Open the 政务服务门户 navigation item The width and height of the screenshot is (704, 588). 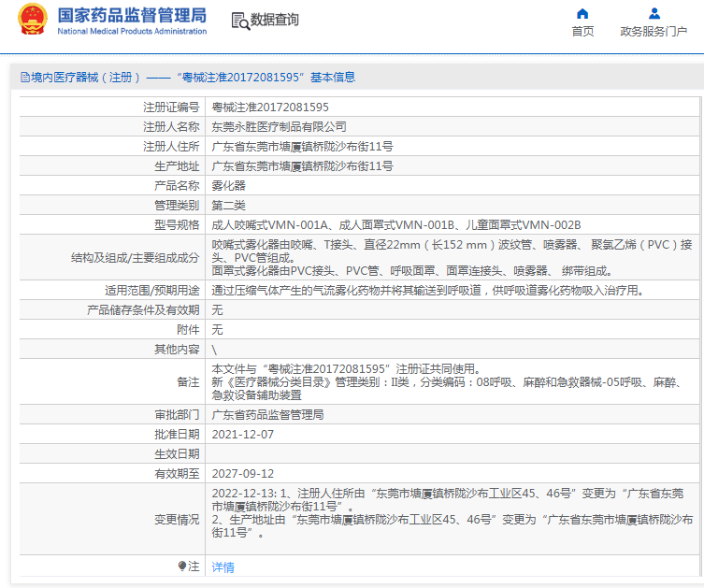click(x=654, y=31)
